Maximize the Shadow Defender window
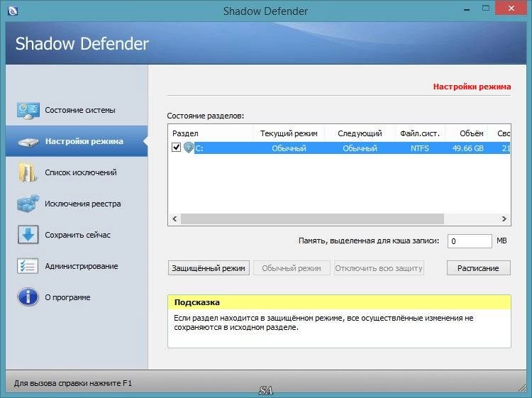This screenshot has height=398, width=532. (486, 9)
